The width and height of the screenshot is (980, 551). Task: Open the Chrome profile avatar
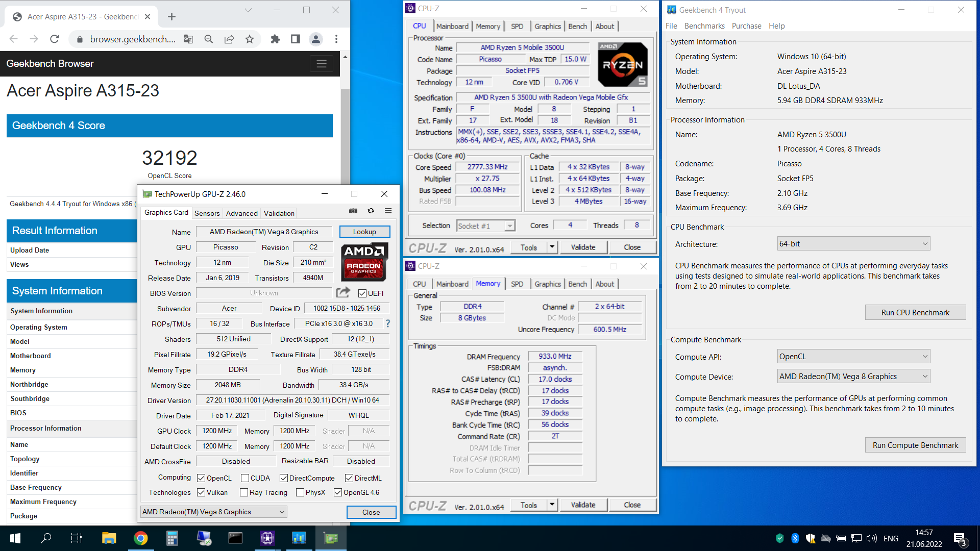[x=316, y=39]
